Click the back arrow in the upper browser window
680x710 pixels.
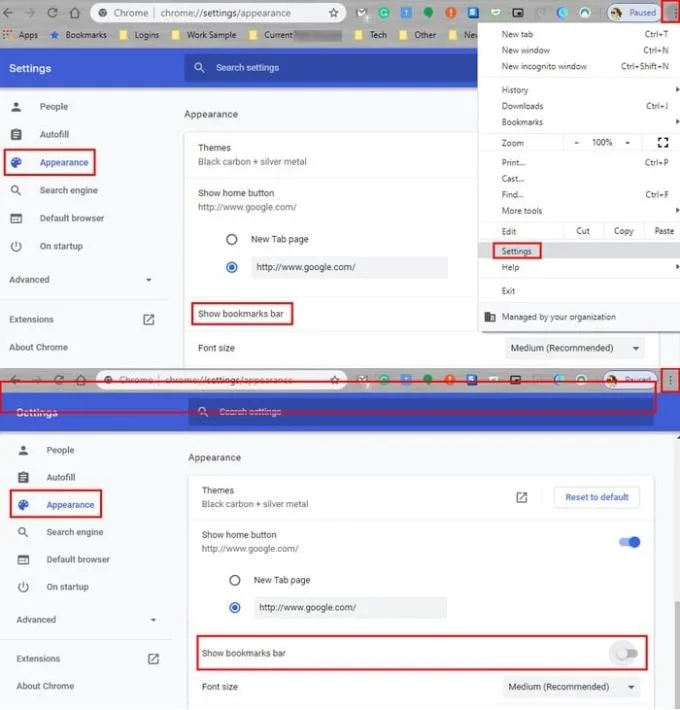pos(8,13)
